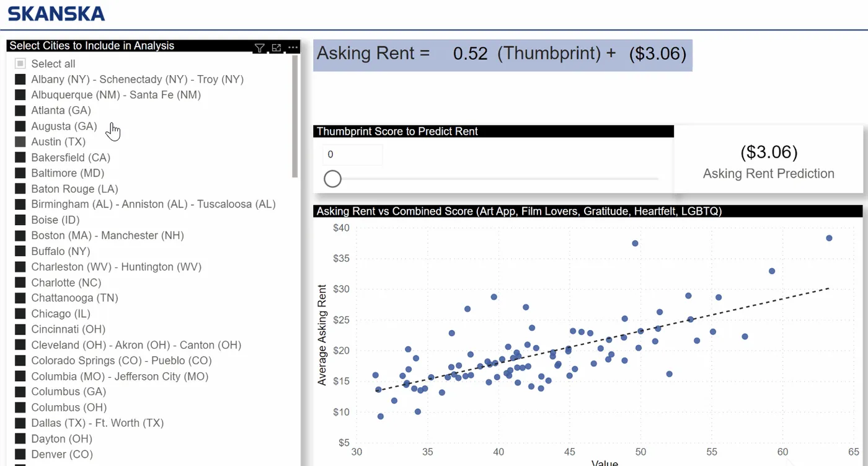Screen dimensions: 868x466
Task: Click the Asking Rent formula text box
Action: pos(502,55)
